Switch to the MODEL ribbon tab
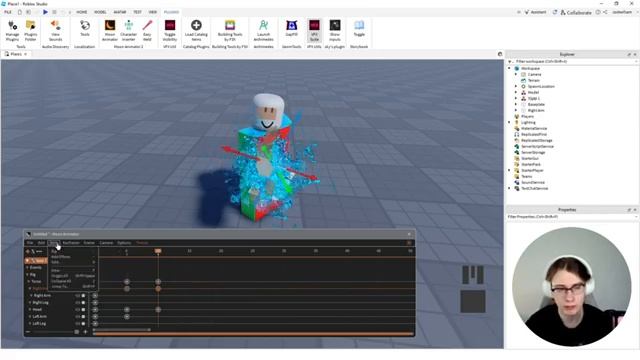This screenshot has width=640, height=360. click(100, 12)
